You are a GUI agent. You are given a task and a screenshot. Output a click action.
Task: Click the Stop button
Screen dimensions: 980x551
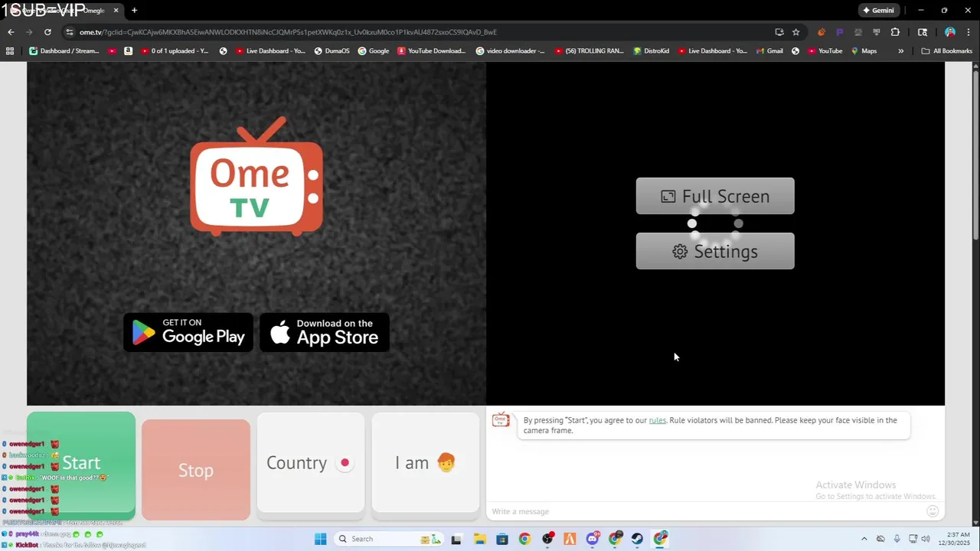[196, 470]
